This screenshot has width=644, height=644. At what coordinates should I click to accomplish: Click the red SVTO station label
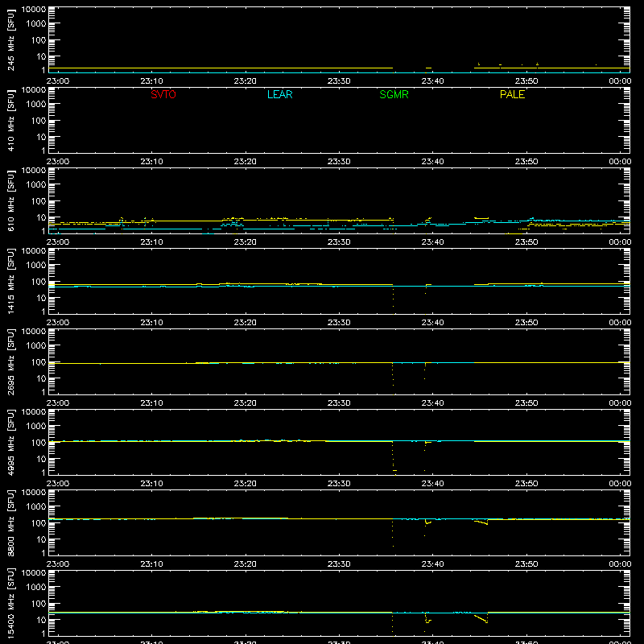[x=163, y=94]
